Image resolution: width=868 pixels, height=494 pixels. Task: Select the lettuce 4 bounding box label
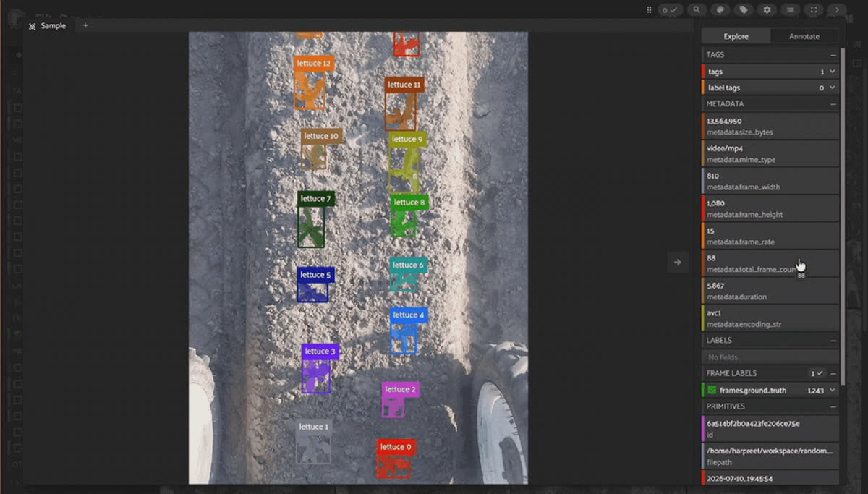click(409, 315)
